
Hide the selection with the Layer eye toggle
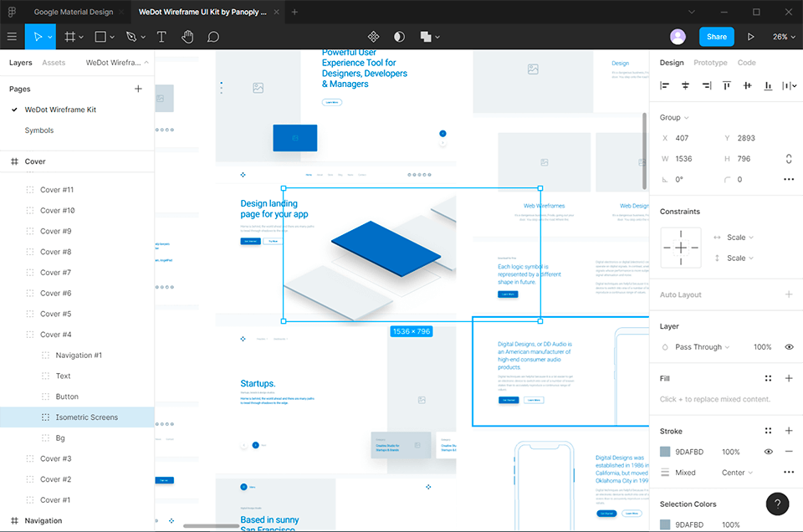(x=788, y=346)
